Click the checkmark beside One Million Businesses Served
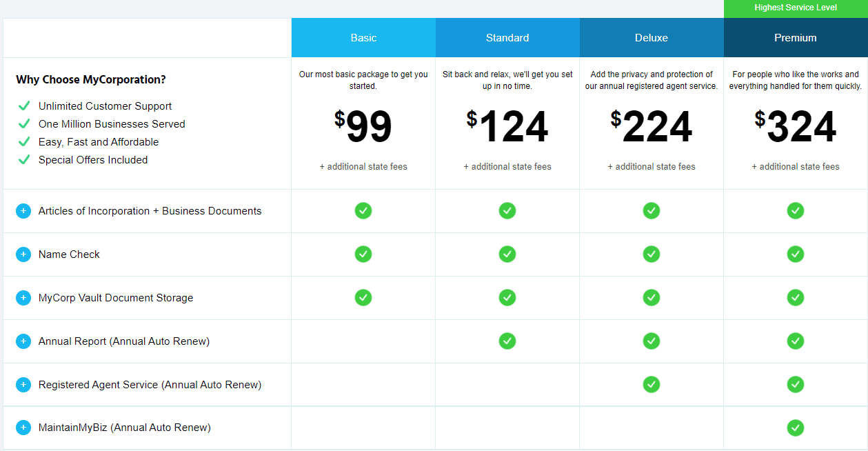868x451 pixels. [25, 123]
